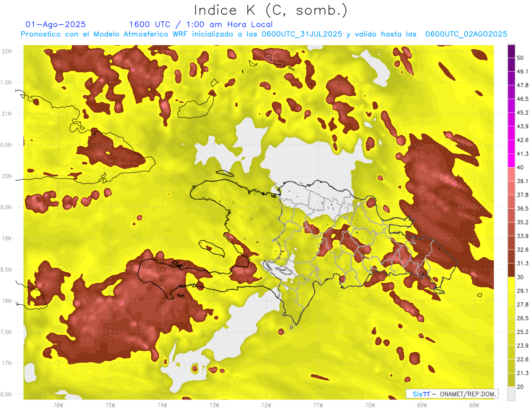Click the 'SisPI – ONAMET/REP.DOM.' credit label
Viewport: 532px width, 411px height.
(452, 394)
